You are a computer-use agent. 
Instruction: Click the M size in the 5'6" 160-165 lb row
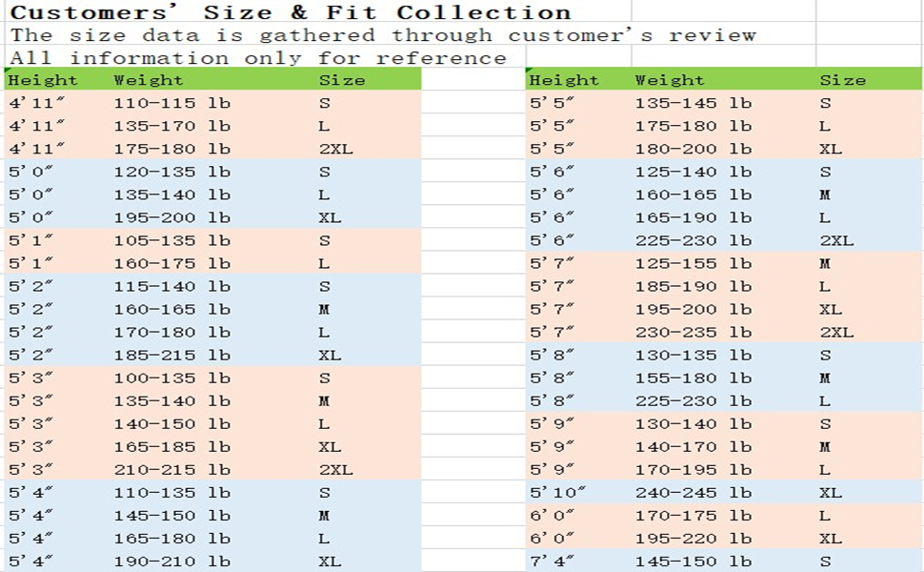[825, 194]
